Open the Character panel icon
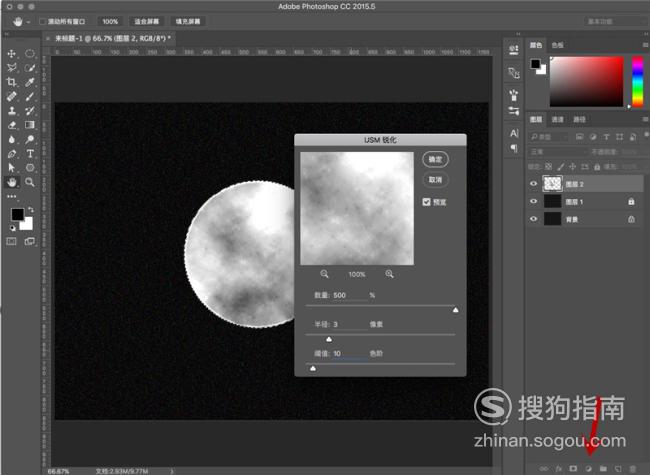 point(514,133)
